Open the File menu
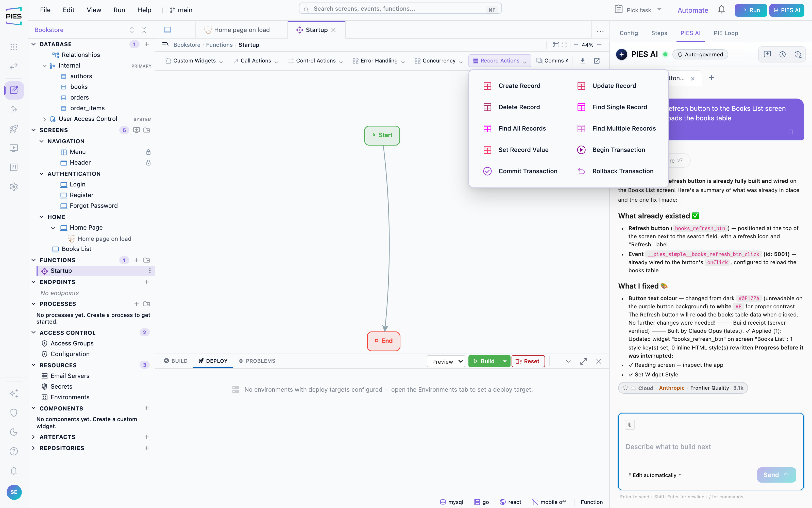Viewport: 812px width, 508px height. pos(45,10)
